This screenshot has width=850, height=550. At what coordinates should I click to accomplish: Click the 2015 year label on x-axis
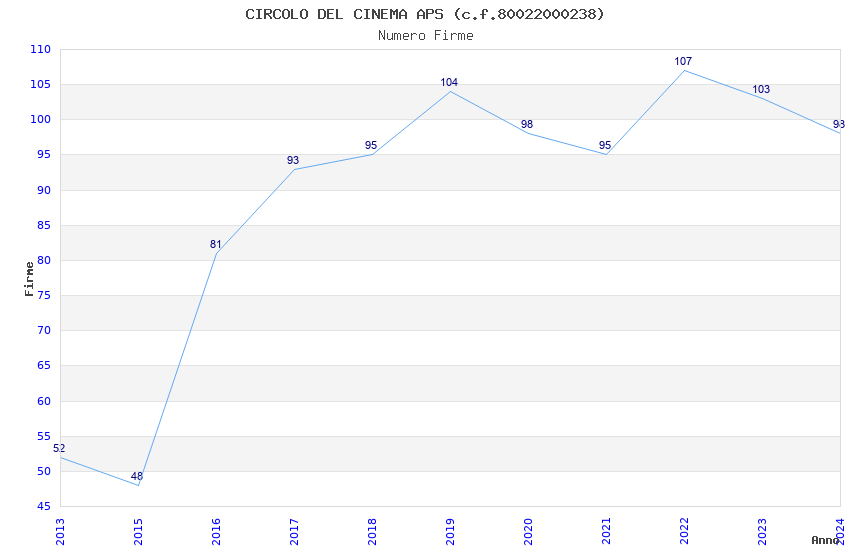[138, 532]
